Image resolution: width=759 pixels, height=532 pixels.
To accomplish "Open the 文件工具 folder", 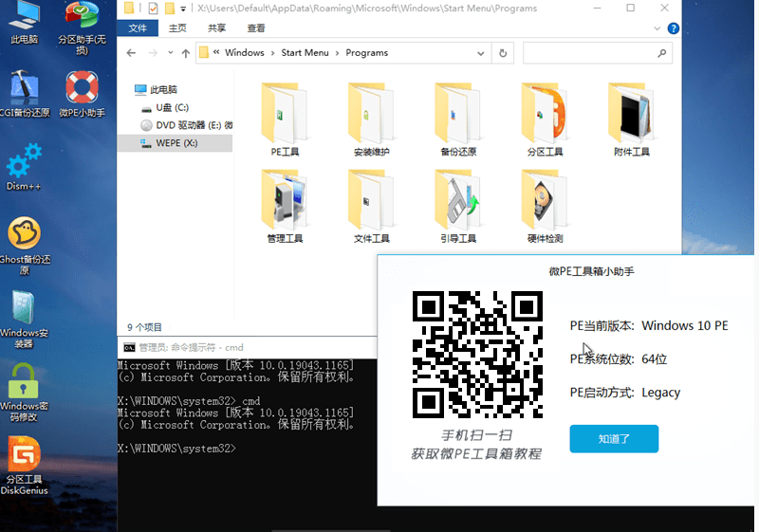I will pyautogui.click(x=371, y=206).
